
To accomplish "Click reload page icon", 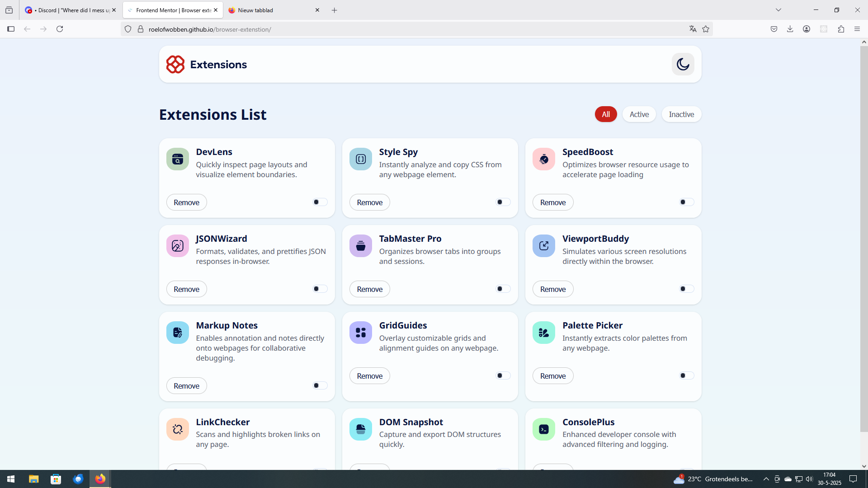I will [x=60, y=29].
